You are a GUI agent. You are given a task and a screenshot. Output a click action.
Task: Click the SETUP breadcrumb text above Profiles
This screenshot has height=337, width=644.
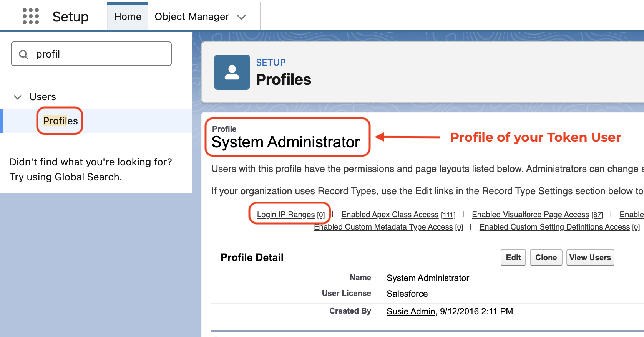[x=271, y=63]
